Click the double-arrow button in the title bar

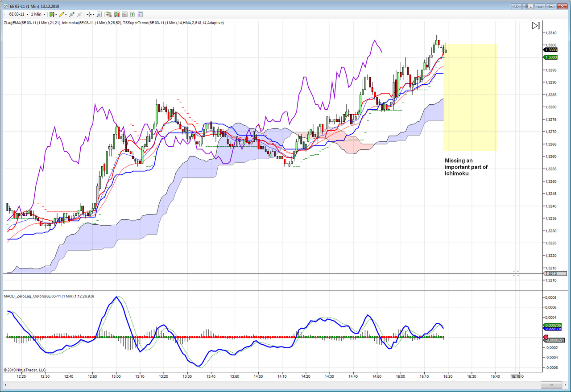[x=517, y=6]
